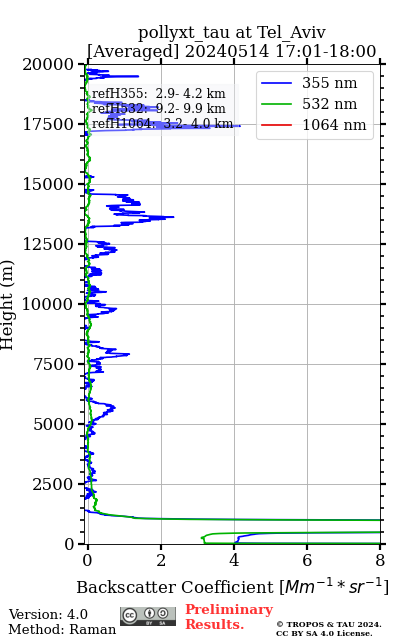Click the 355 nm legend label
Screen dimensions: 400x640
pyautogui.click(x=329, y=83)
